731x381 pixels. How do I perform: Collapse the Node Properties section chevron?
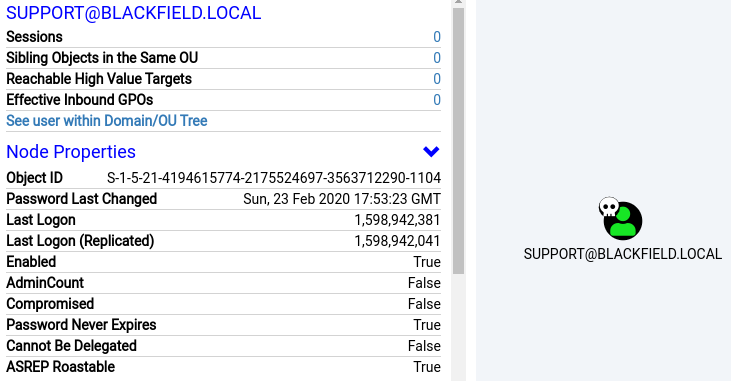(431, 152)
